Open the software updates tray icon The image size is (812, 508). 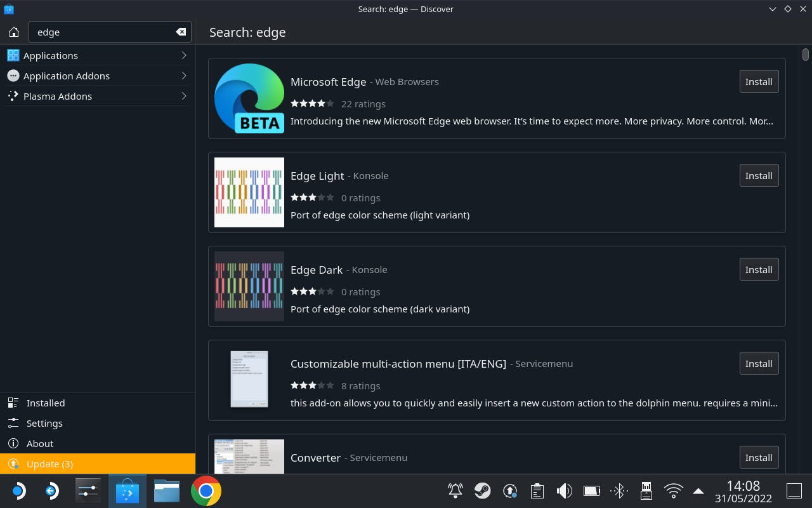coord(510,491)
